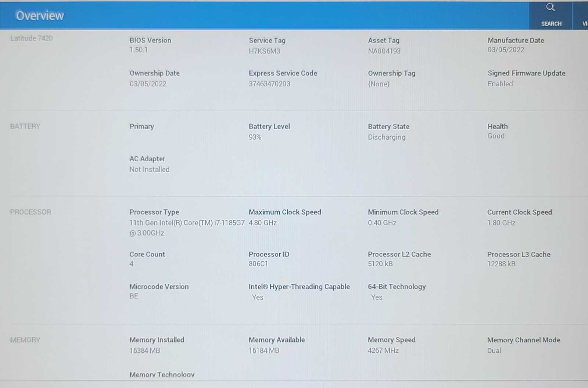Image resolution: width=588 pixels, height=388 pixels.
Task: Select Service Tag value H7KS6M3
Action: [264, 51]
